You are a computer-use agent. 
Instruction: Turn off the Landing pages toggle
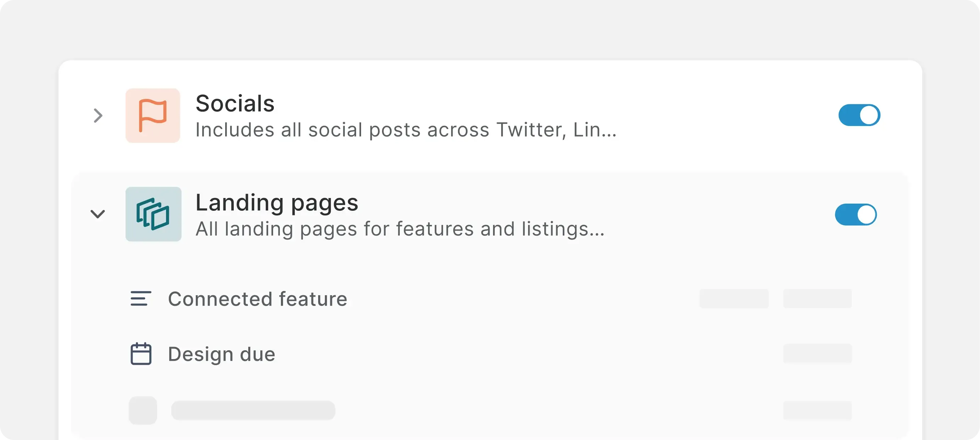point(856,214)
